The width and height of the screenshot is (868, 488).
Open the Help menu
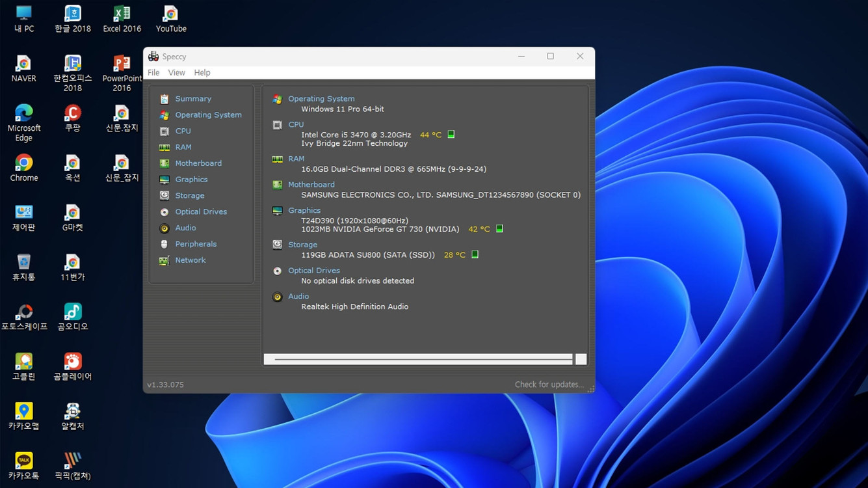[x=202, y=73]
